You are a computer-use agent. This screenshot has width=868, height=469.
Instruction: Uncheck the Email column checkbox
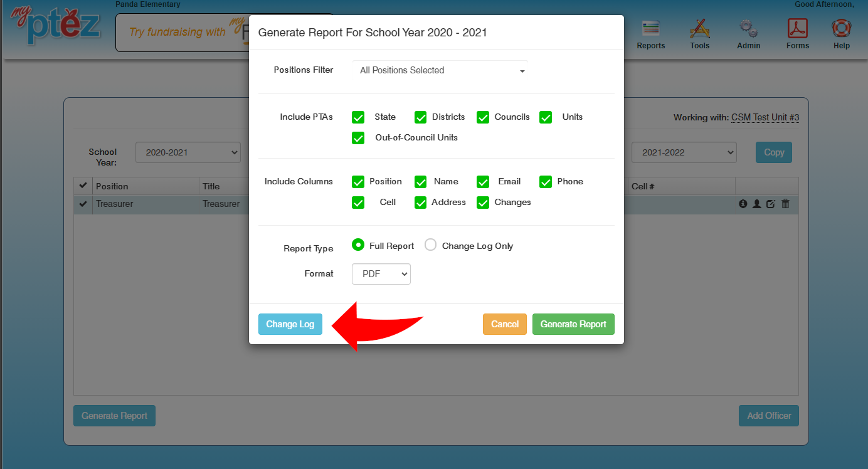click(483, 182)
